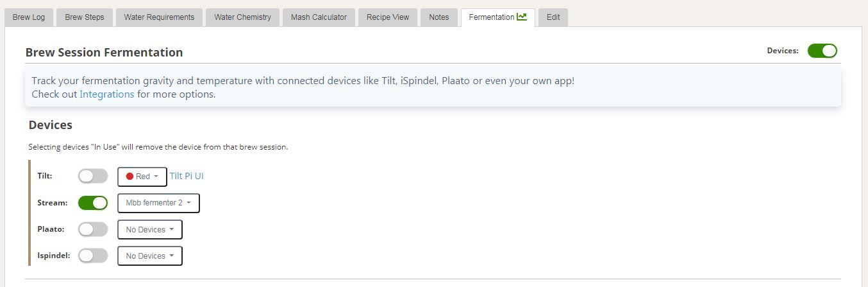The image size is (868, 287).
Task: Expand the Plaato No Devices dropdown
Action: [x=150, y=229]
